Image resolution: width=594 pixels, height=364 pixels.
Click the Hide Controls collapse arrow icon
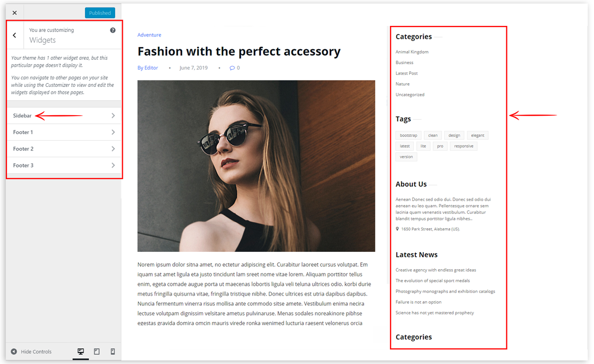point(14,351)
